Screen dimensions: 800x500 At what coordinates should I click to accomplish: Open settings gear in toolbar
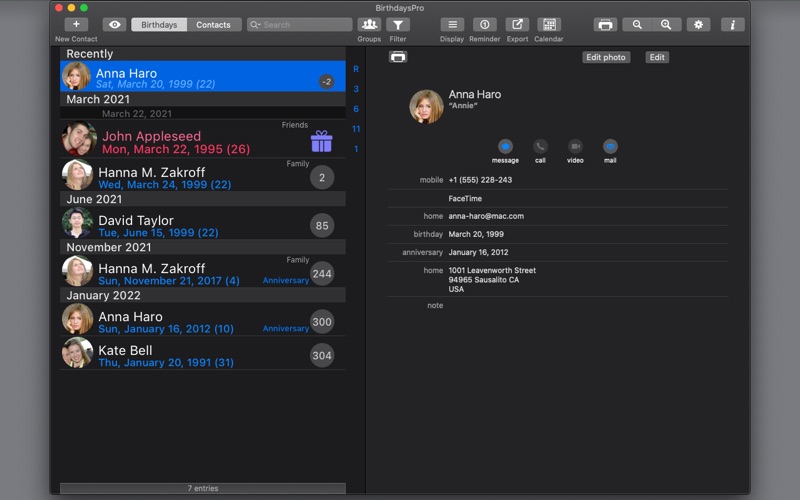(x=698, y=24)
